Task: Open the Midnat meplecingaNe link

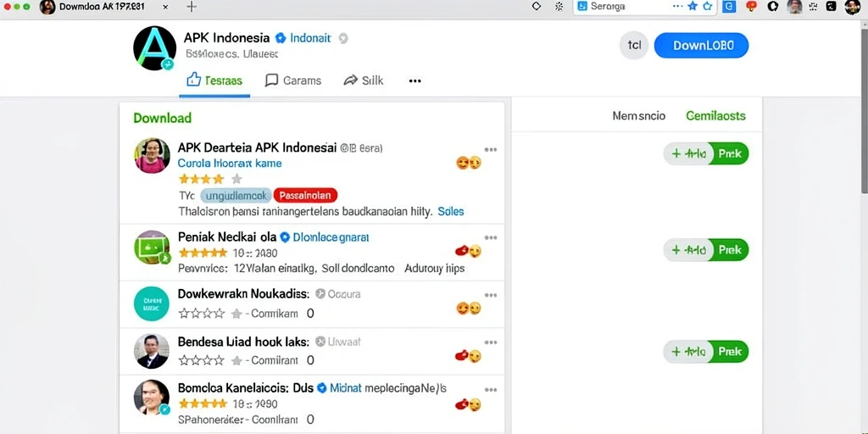Action: tap(388, 388)
